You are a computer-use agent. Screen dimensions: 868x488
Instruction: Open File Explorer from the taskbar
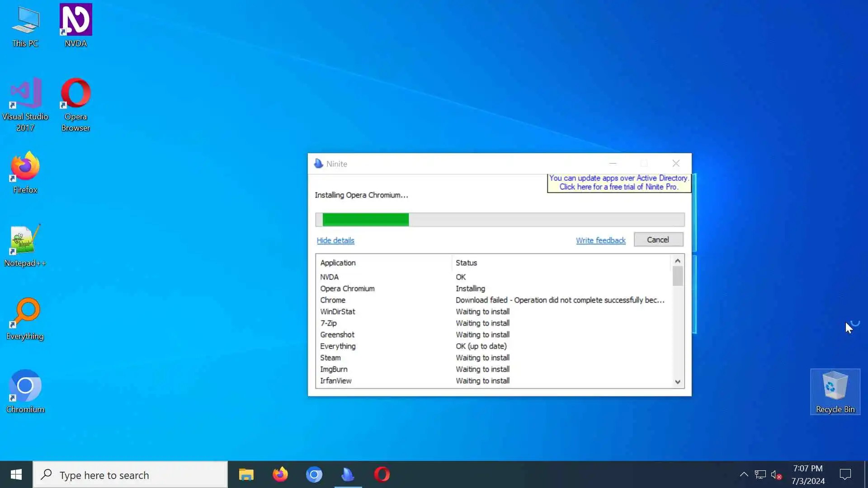click(x=246, y=474)
